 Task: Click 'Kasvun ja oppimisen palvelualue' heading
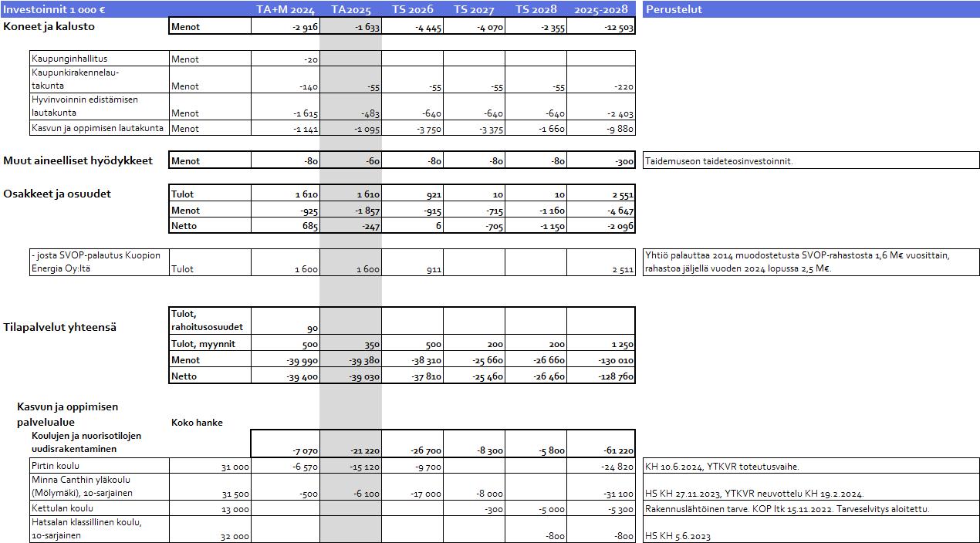click(x=67, y=414)
